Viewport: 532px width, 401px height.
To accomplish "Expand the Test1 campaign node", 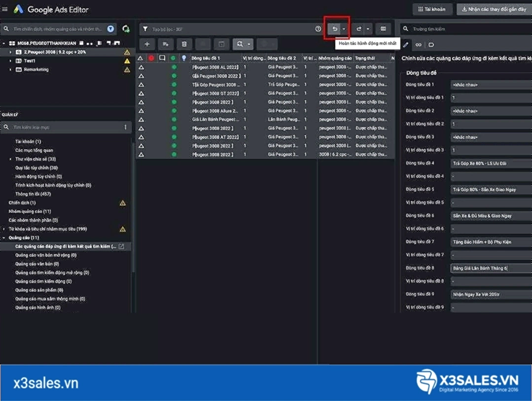I will tap(10, 61).
